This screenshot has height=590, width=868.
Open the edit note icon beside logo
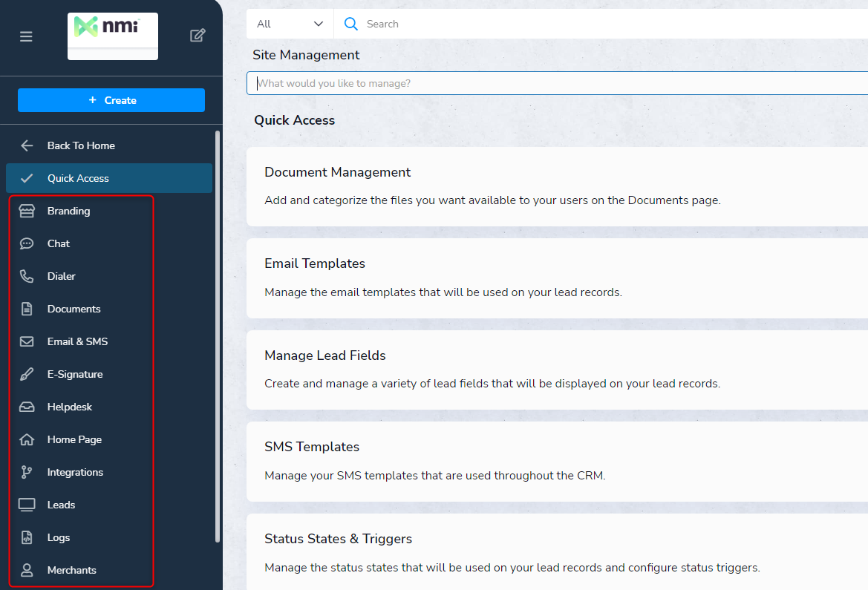(x=198, y=36)
